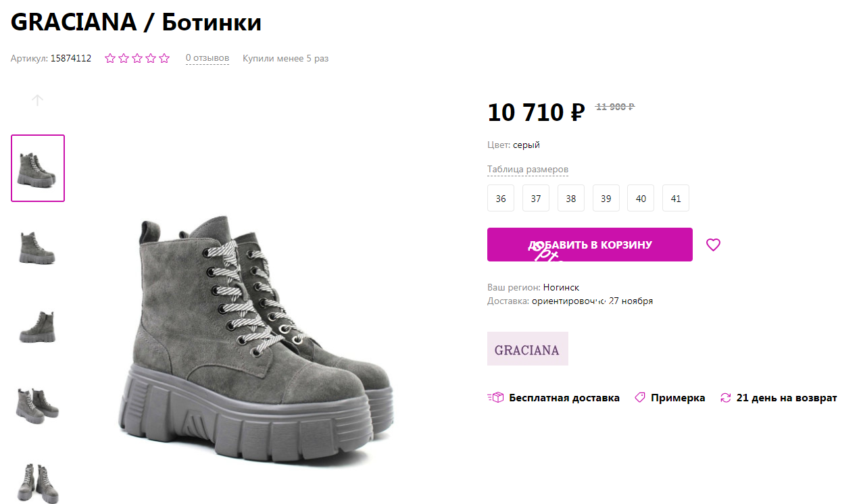This screenshot has height=504, width=861.
Task: Click the first rating star
Action: (x=109, y=58)
